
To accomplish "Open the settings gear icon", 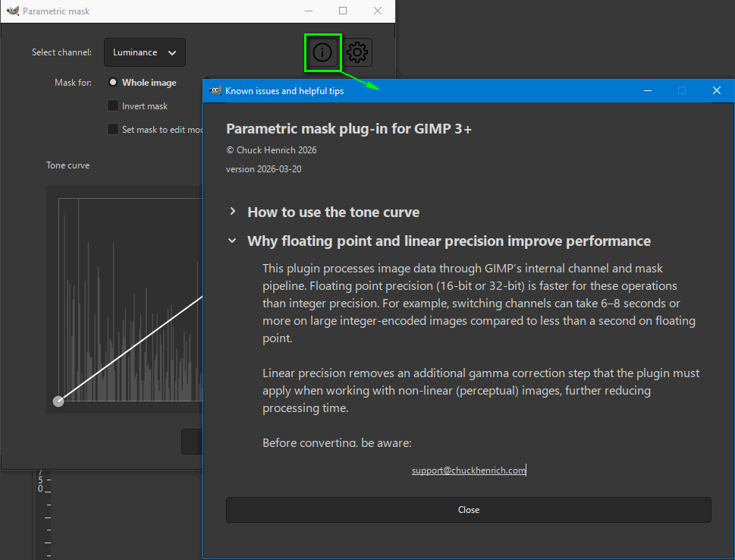I will tap(358, 52).
